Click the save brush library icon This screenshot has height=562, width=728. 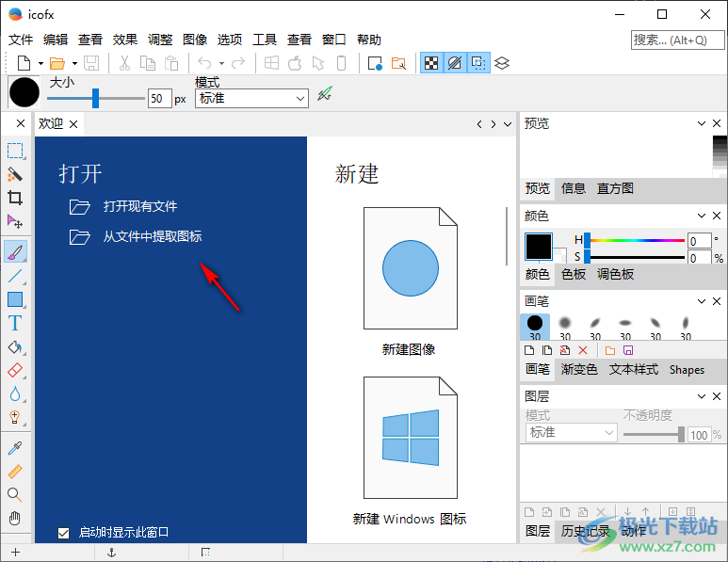coord(628,350)
